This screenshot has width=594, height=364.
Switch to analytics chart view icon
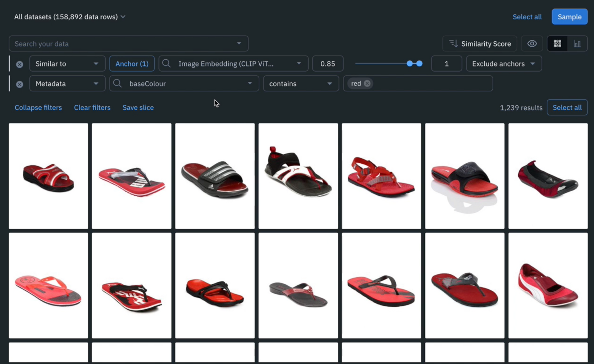577,44
